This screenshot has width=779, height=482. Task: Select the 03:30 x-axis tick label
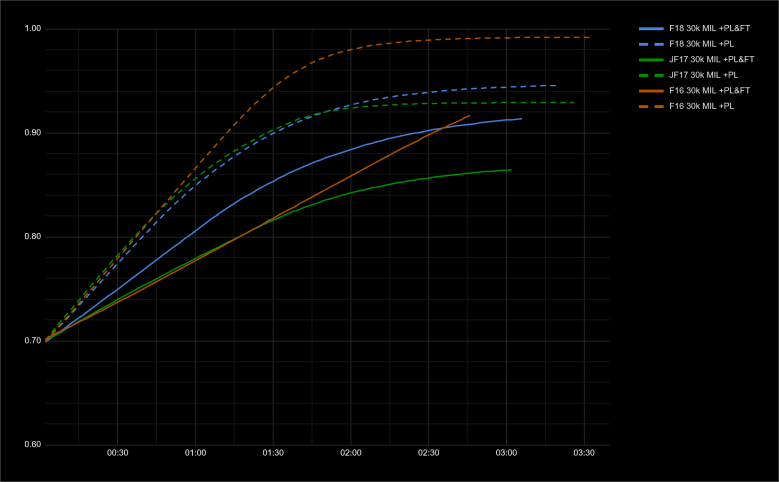[x=584, y=453]
